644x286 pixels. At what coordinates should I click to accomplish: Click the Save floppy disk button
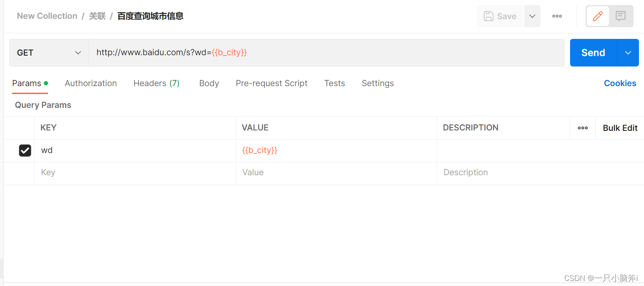(500, 16)
